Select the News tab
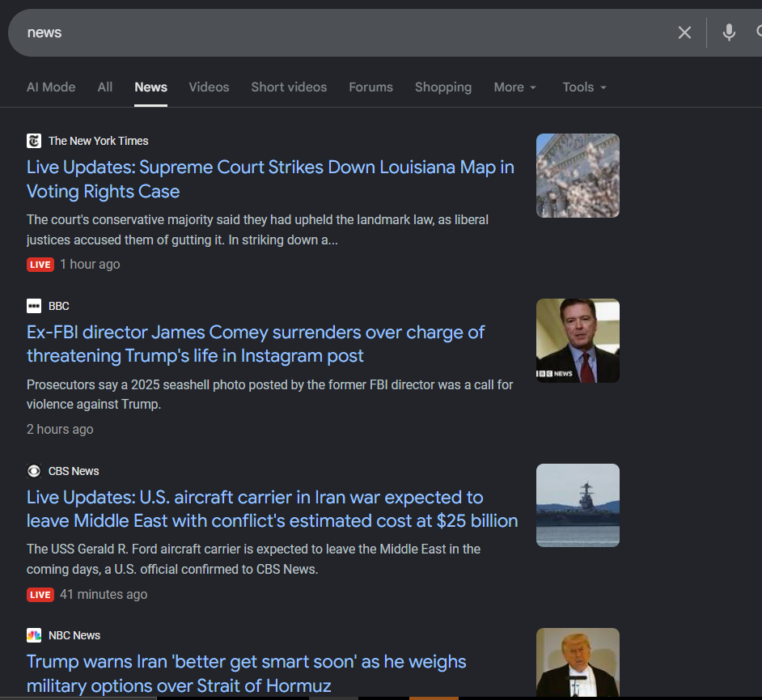This screenshot has height=700, width=762. point(150,87)
